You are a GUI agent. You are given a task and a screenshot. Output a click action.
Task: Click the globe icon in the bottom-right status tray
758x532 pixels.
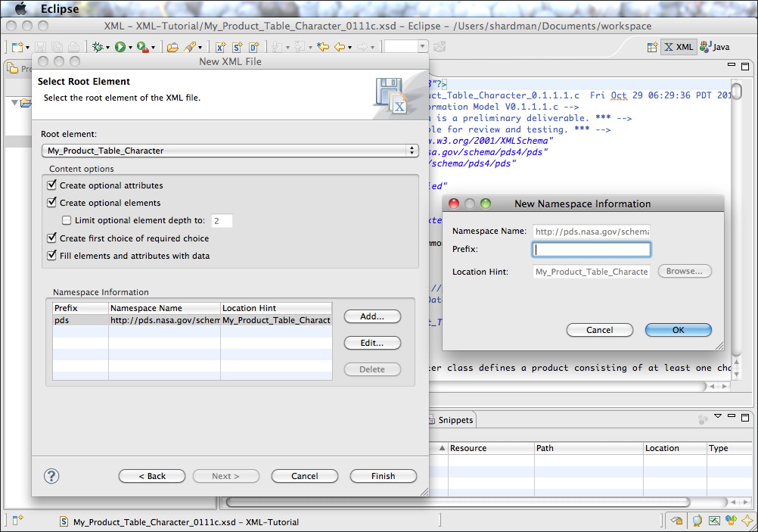pos(697,521)
